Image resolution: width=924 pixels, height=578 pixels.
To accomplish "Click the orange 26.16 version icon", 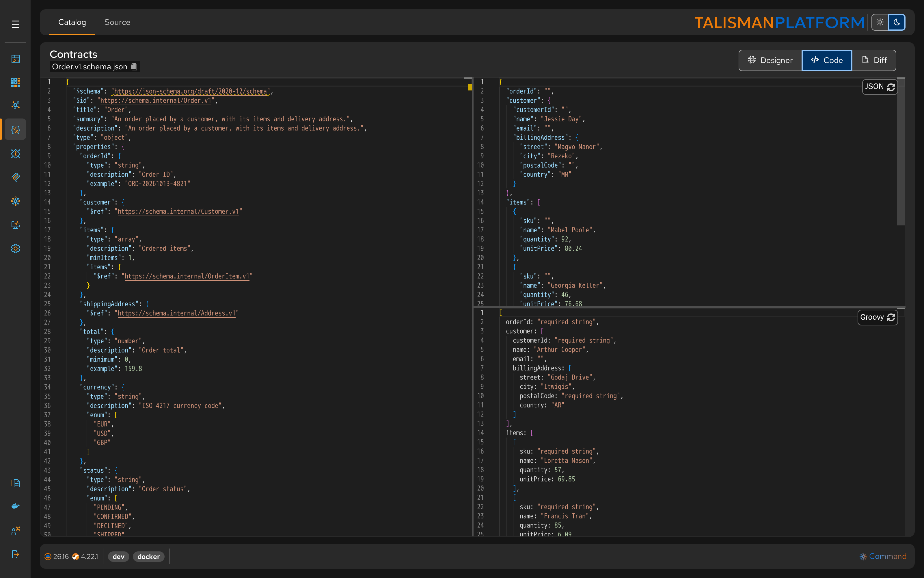I will point(48,557).
